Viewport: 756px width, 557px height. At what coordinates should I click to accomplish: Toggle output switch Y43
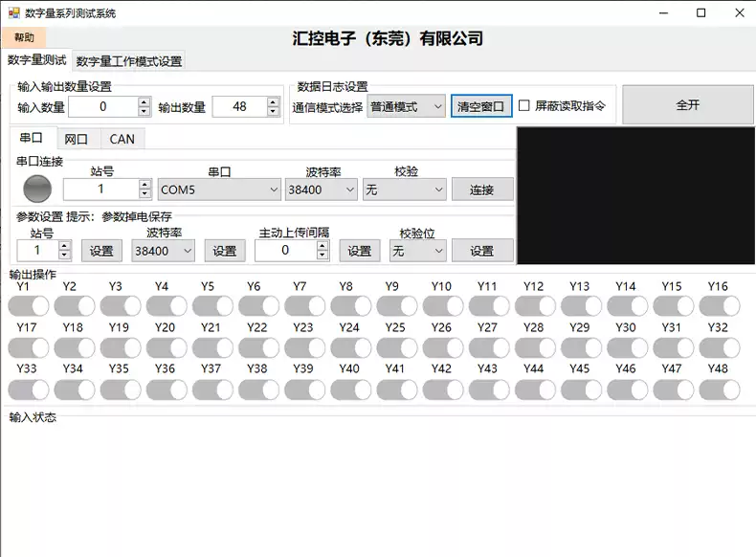(489, 390)
